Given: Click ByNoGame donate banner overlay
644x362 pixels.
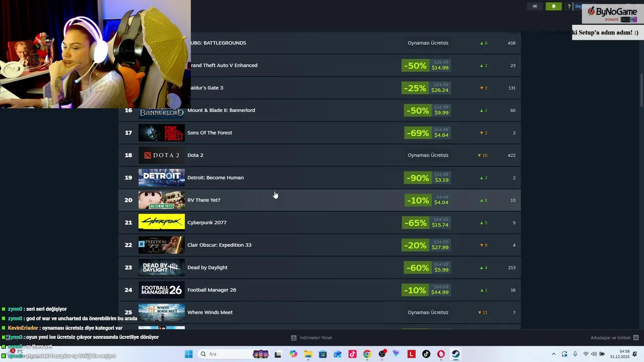Looking at the screenshot, I should (x=612, y=14).
